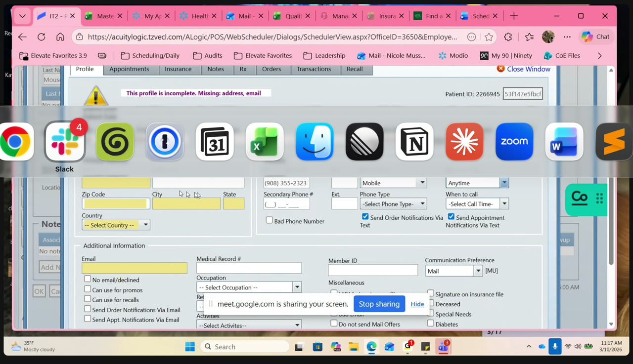Open the Select Activites dropdown

click(x=249, y=325)
